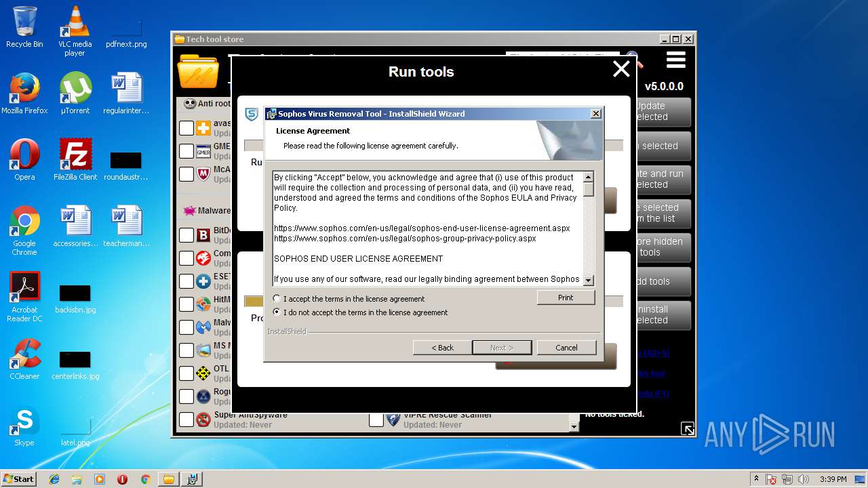
Task: Close the Run tools overlay with the X
Action: tap(621, 69)
